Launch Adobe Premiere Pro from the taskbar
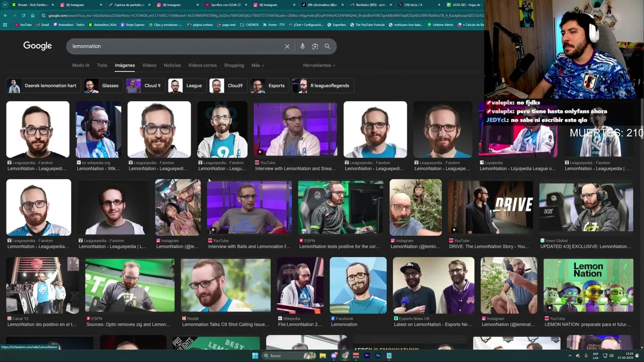Screen dimensions: 644x362 click(367, 355)
